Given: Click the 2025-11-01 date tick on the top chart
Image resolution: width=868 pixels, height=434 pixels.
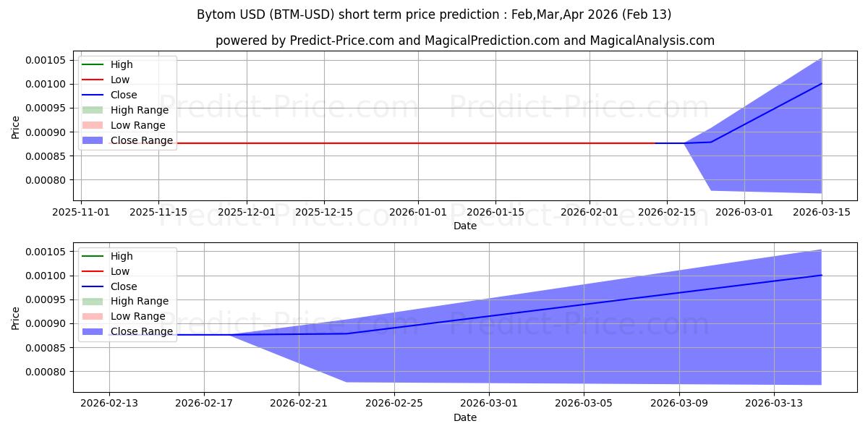Looking at the screenshot, I should 82,211.
